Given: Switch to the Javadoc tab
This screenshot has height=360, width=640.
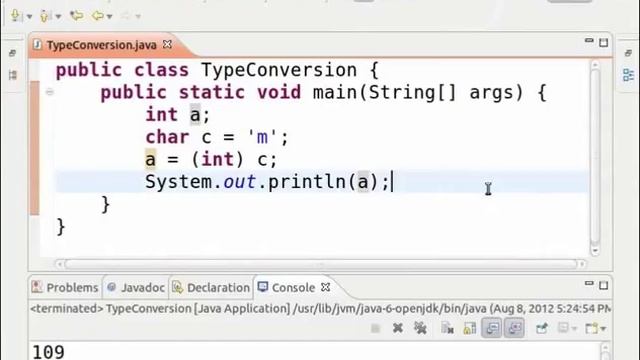Looking at the screenshot, I should [136, 288].
